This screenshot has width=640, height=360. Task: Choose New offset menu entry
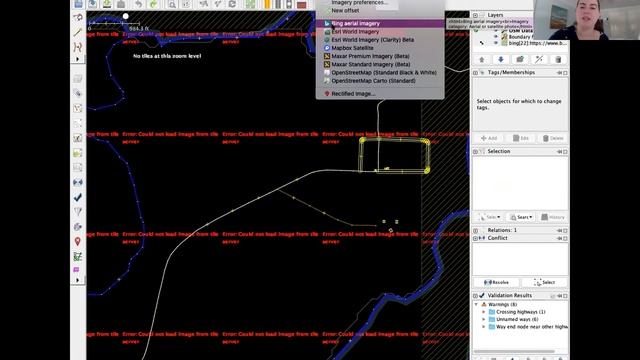coord(380,11)
